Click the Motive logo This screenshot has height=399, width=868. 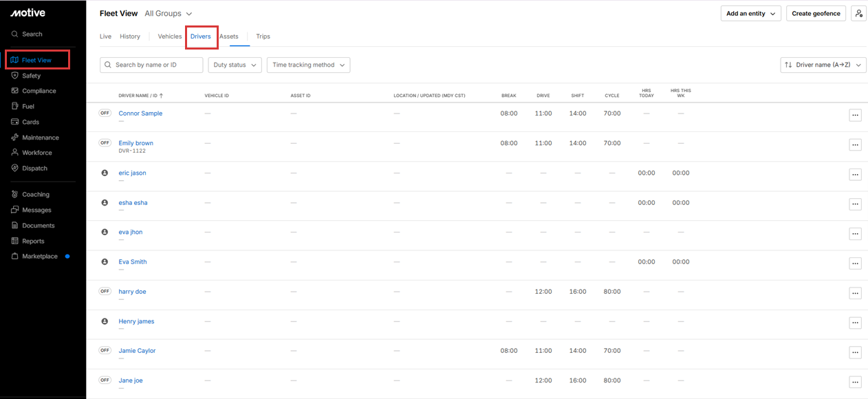pyautogui.click(x=28, y=13)
